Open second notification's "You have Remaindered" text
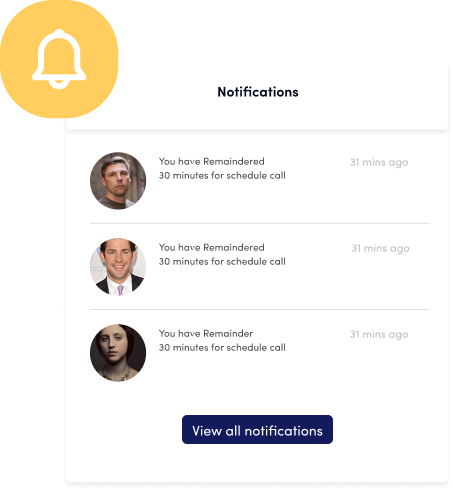453x490 pixels. (211, 247)
